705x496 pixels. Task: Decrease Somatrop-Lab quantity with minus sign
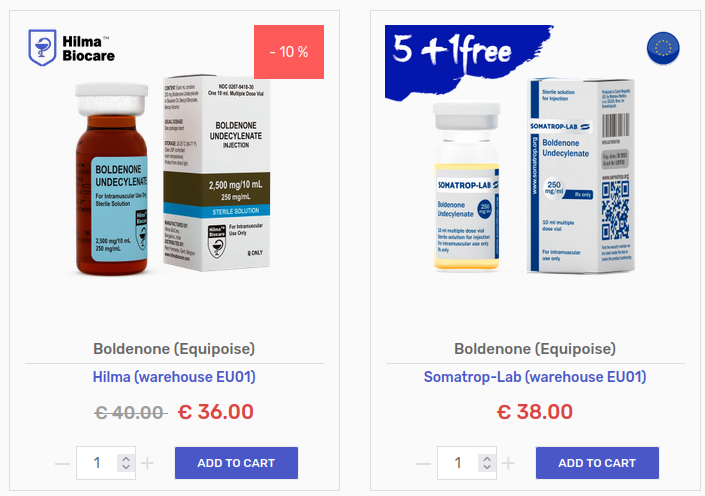(x=423, y=463)
